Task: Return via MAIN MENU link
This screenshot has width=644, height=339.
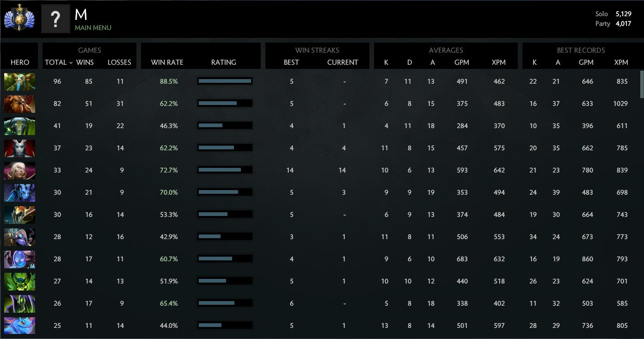Action: tap(93, 28)
